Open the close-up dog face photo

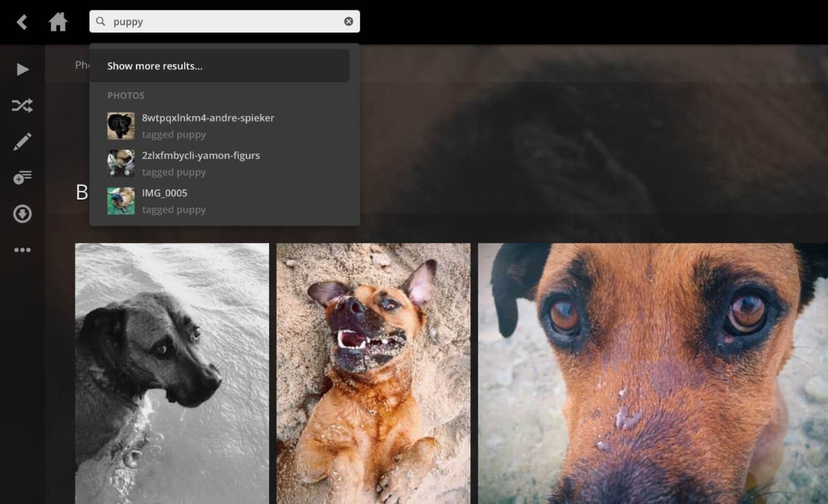[x=652, y=372]
